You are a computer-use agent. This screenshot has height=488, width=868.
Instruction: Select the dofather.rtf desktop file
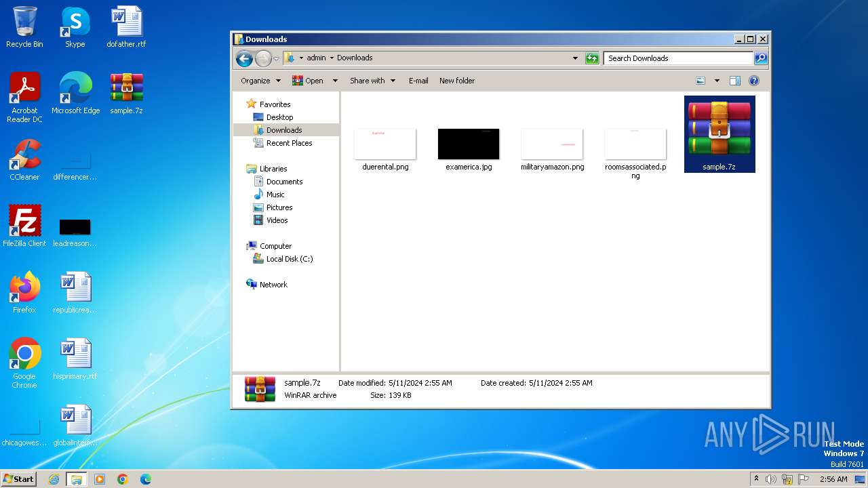pos(126,27)
